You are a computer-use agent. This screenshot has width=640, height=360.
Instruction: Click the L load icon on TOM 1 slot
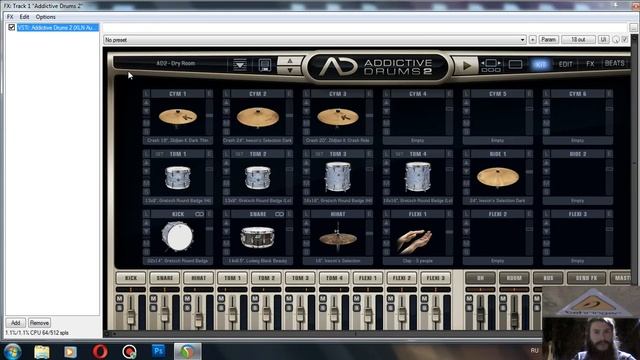coord(147,154)
